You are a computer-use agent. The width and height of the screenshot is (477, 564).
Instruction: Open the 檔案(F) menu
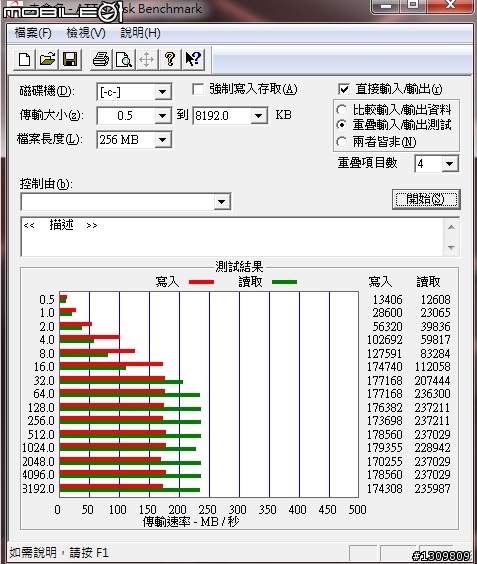pos(33,33)
